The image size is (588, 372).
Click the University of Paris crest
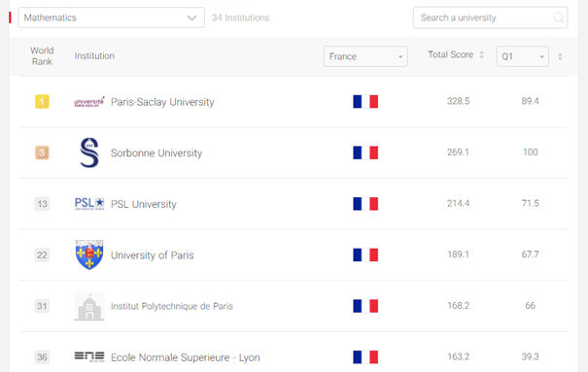tap(89, 254)
